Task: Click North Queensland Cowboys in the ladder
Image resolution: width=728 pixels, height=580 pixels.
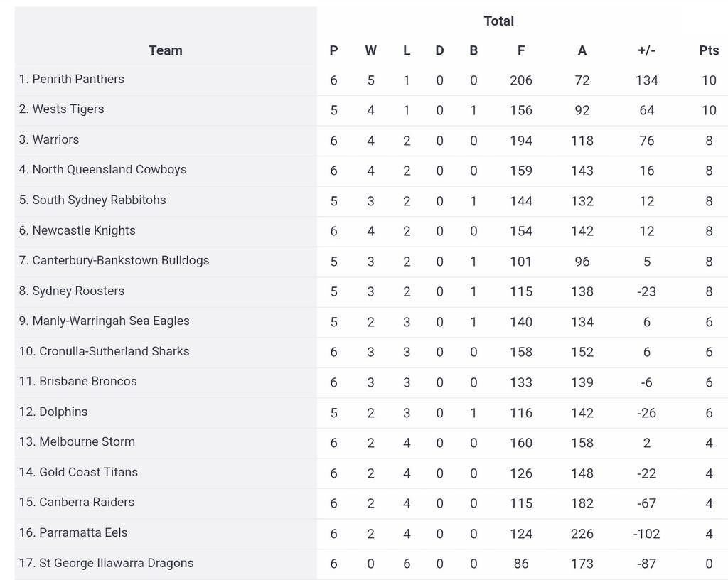Action: click(109, 170)
